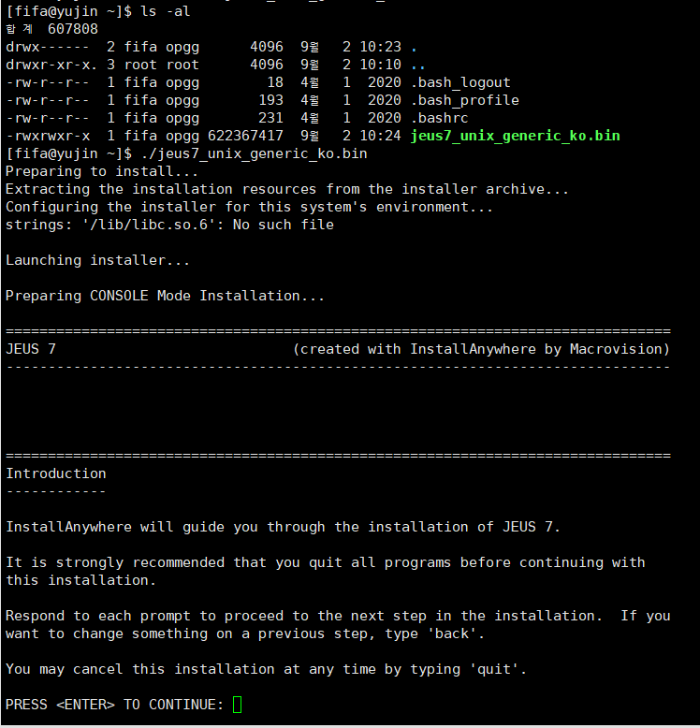Click the 'Configuring the installer' line

pyautogui.click(x=249, y=207)
